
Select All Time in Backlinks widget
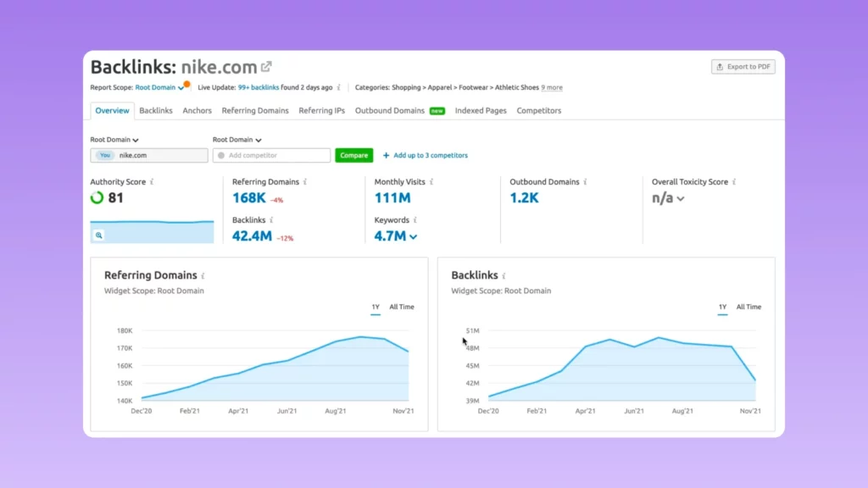click(x=748, y=307)
